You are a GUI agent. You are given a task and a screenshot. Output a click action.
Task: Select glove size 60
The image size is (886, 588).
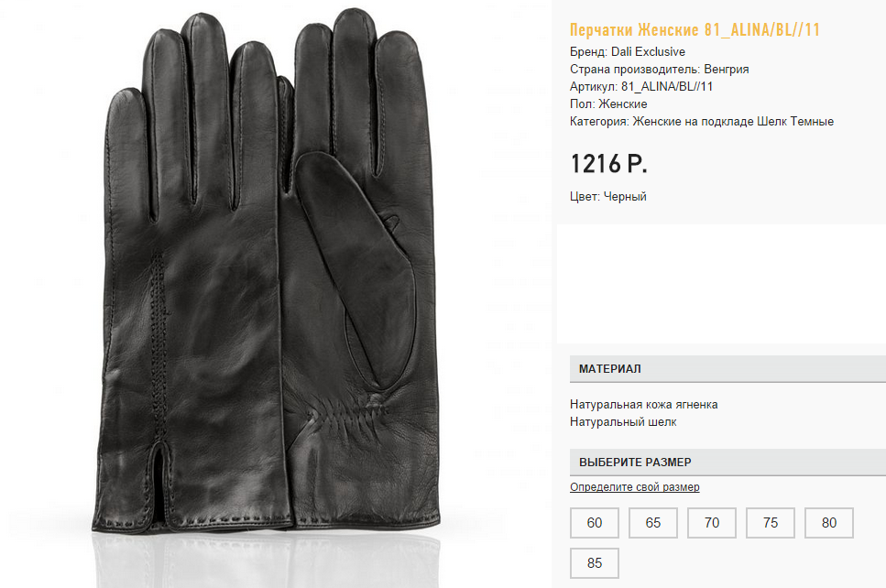tap(595, 523)
